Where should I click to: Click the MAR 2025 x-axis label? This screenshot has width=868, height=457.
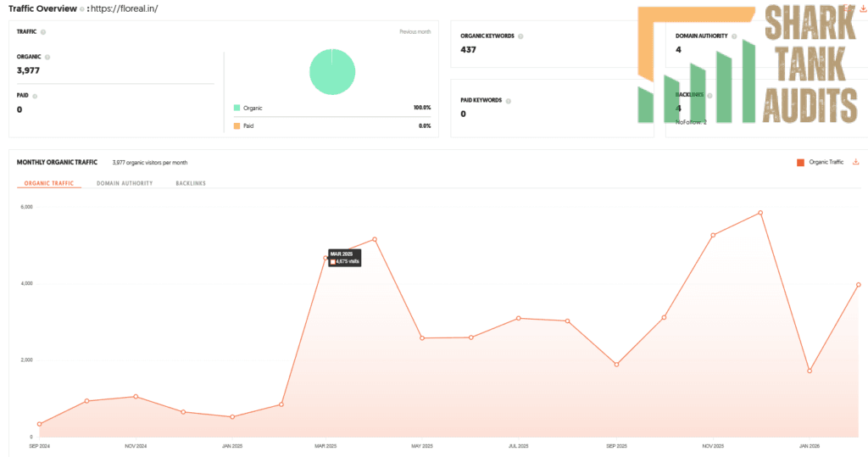325,446
